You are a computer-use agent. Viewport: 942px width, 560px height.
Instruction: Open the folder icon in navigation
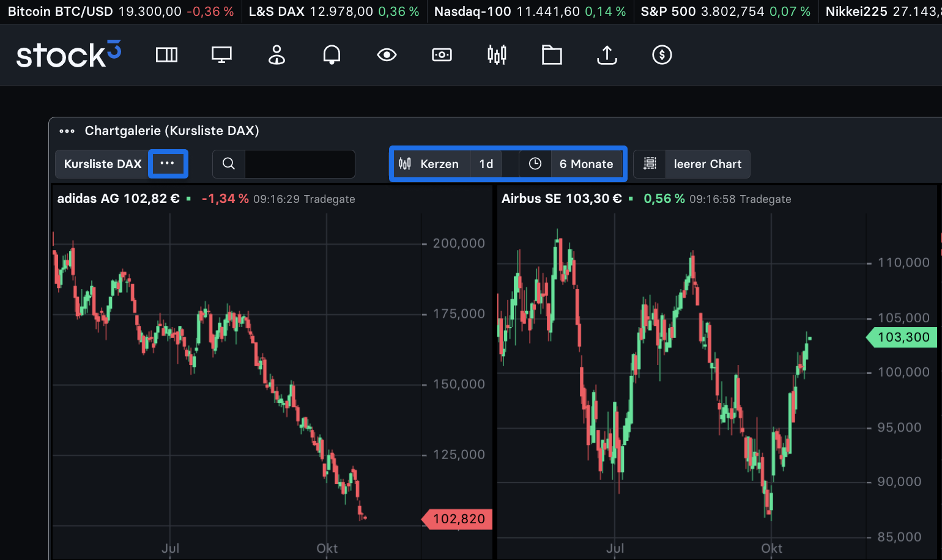pos(552,55)
